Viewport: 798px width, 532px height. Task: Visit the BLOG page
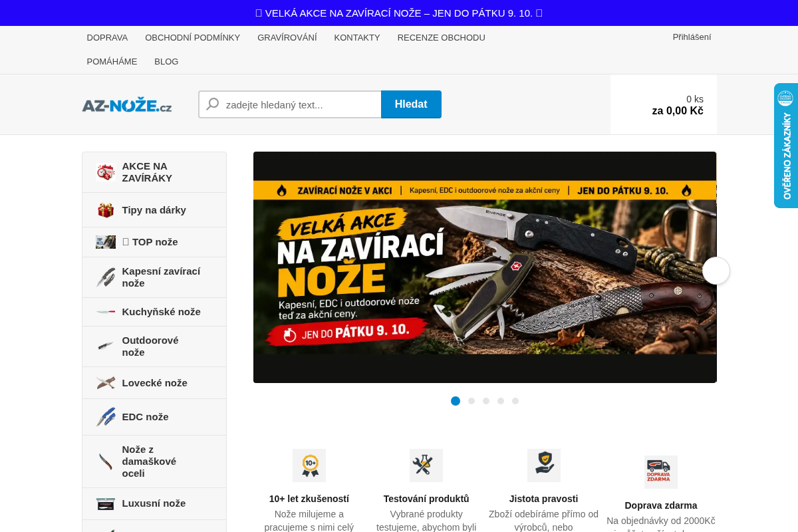pos(166,62)
